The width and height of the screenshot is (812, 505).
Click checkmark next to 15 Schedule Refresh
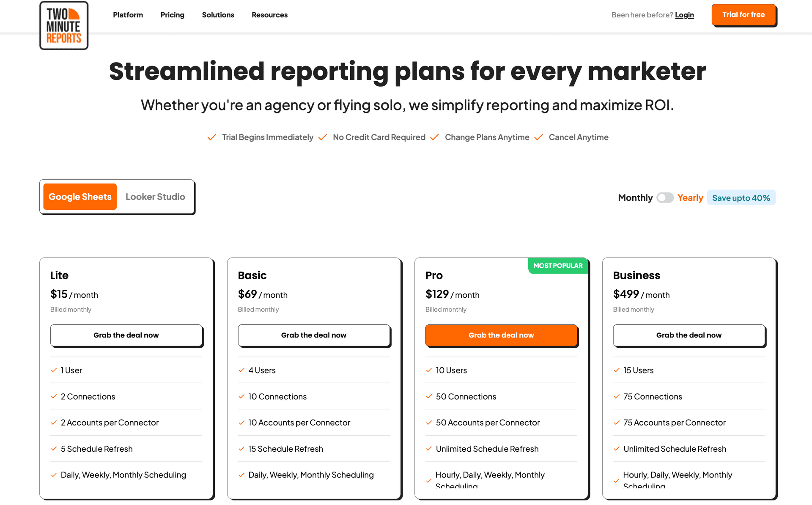(241, 449)
